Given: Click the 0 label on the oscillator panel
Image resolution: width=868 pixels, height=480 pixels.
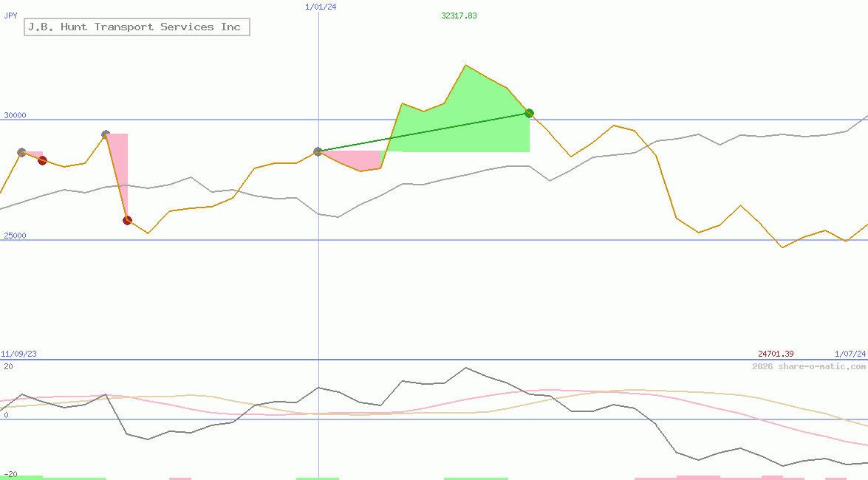Looking at the screenshot, I should [6, 415].
